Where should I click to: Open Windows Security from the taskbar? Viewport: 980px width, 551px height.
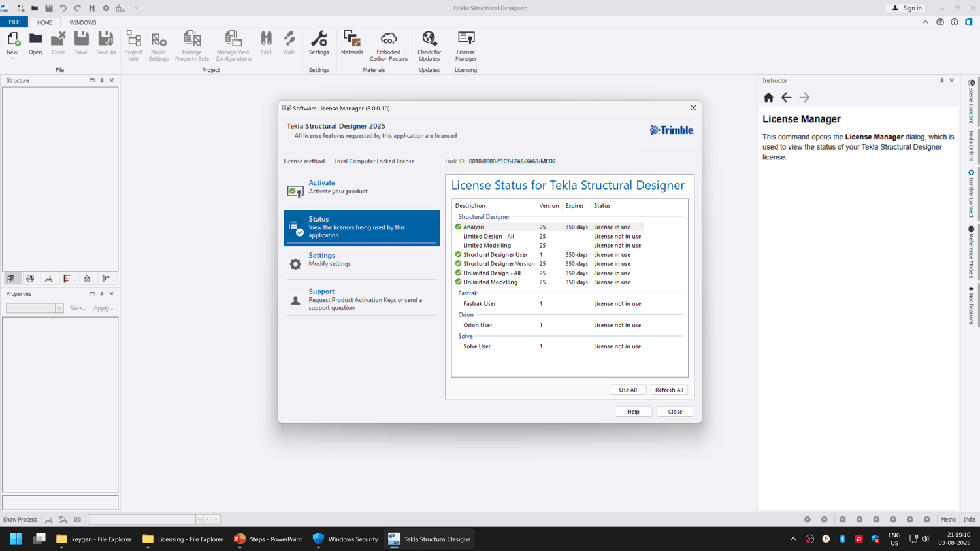pos(345,539)
